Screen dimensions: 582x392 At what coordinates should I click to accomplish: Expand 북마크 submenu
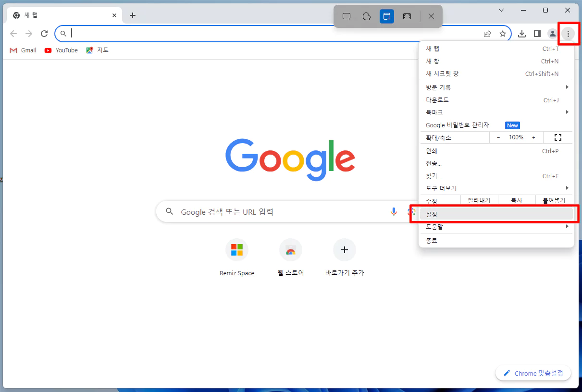(496, 112)
